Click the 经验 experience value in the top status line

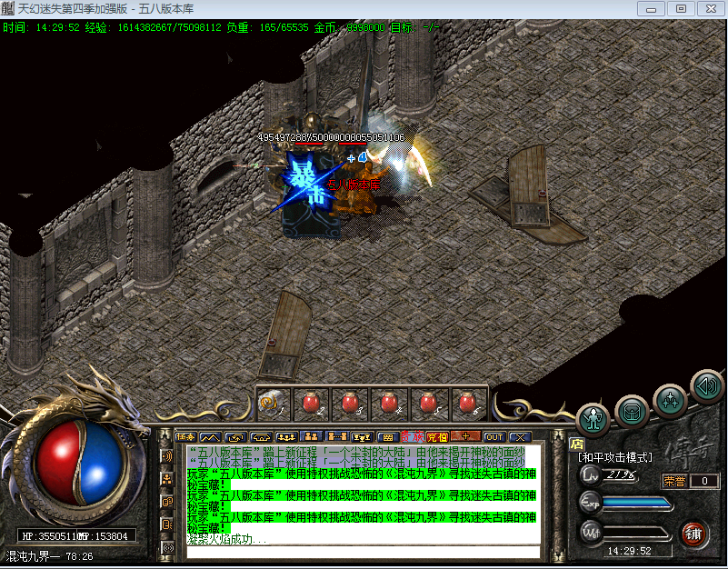click(x=154, y=27)
